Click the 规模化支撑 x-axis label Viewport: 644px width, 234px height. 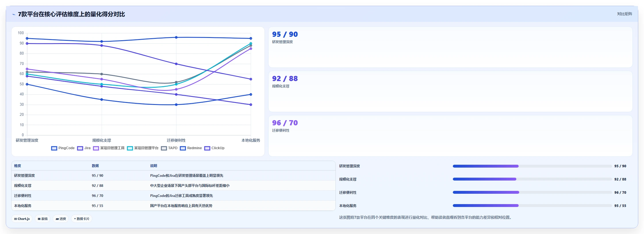tap(101, 140)
